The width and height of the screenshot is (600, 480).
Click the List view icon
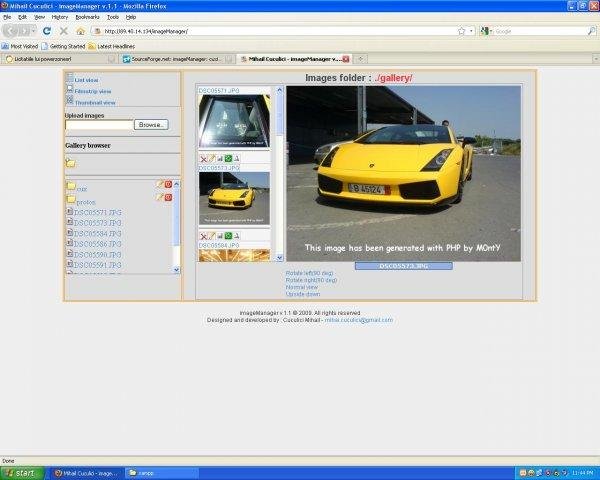coord(70,78)
